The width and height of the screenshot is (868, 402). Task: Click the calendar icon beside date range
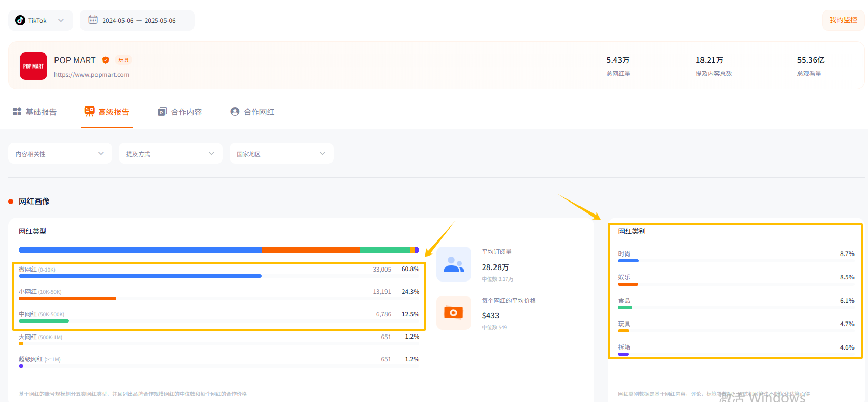point(93,20)
